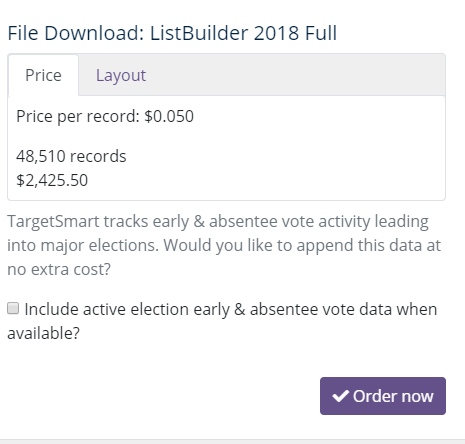Click the checkmark icon inside Order now
The width and height of the screenshot is (465, 444).
pos(340,396)
